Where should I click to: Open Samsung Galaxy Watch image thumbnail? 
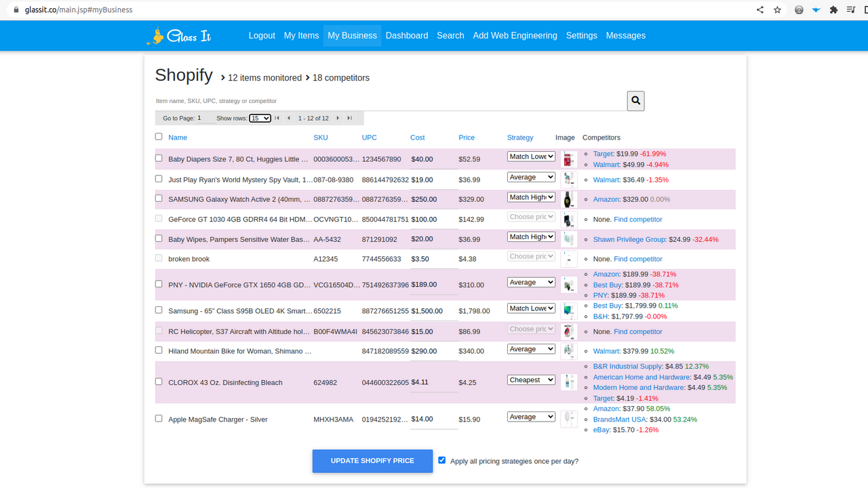pyautogui.click(x=568, y=199)
